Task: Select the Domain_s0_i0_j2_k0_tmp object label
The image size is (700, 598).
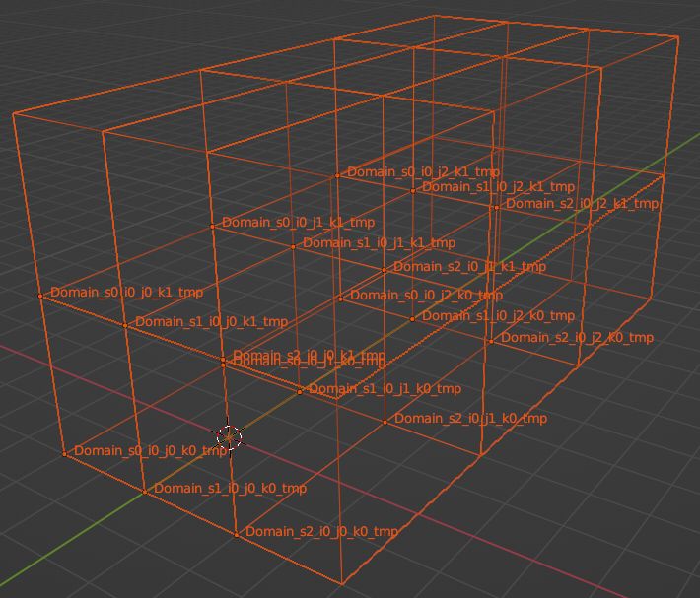Action: 426,296
